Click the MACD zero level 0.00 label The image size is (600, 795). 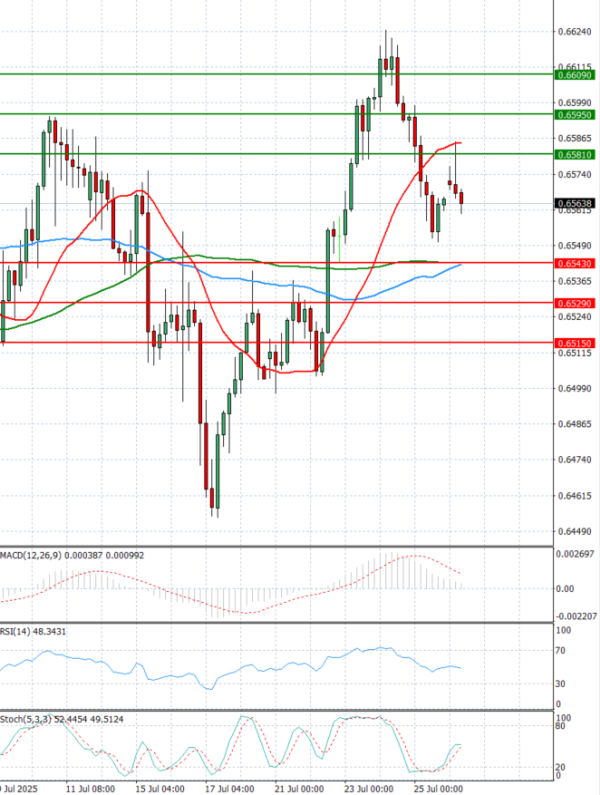tap(565, 589)
